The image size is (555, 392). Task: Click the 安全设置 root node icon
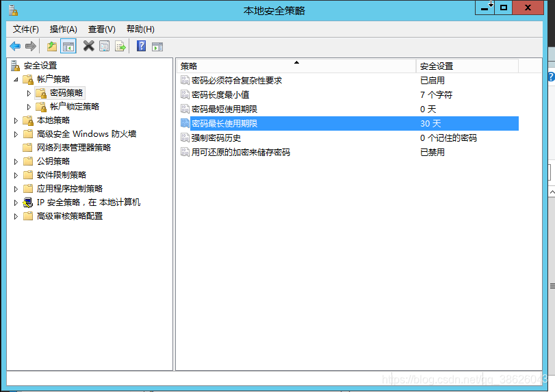(15, 66)
